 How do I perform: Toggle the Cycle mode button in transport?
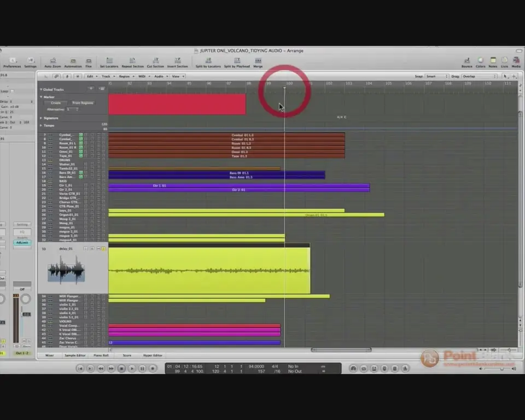click(x=364, y=369)
